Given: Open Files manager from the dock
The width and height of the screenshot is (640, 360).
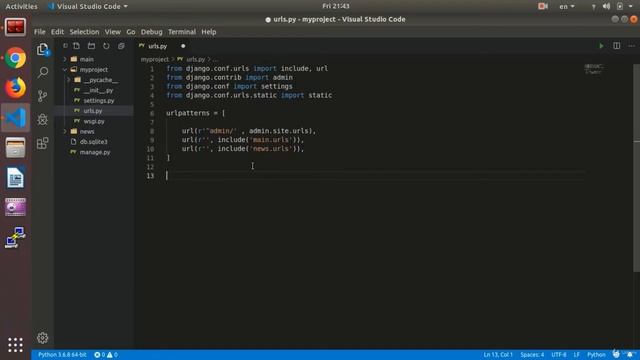Looking at the screenshot, I should (x=16, y=148).
